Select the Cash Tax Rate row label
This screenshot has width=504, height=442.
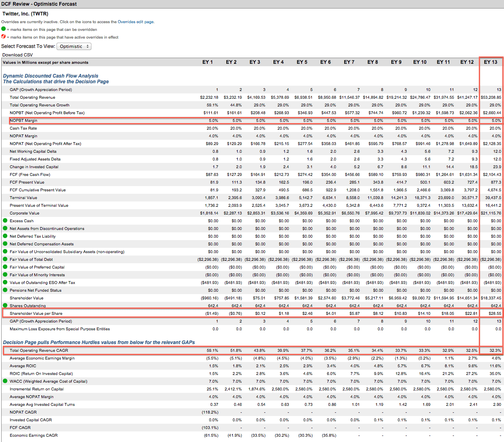click(23, 128)
